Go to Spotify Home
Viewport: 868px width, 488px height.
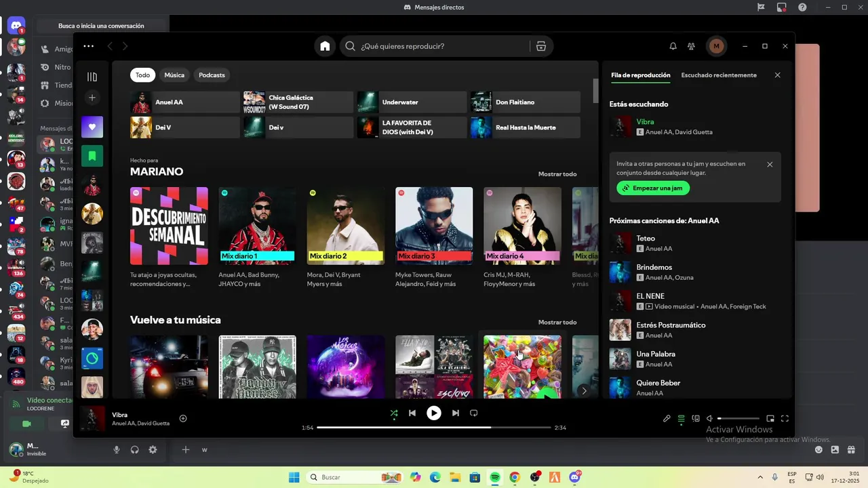[325, 46]
